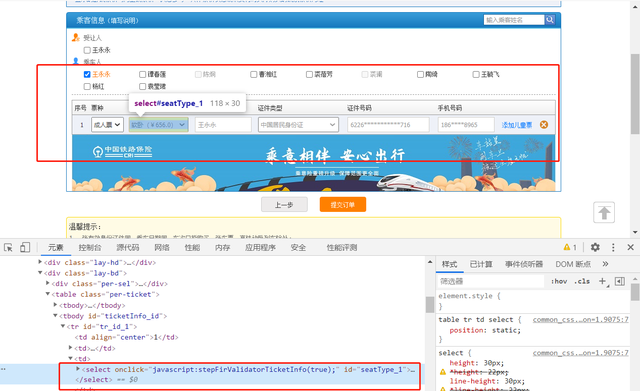Open the DevTools three-dot customize menu

pyautogui.click(x=613, y=247)
